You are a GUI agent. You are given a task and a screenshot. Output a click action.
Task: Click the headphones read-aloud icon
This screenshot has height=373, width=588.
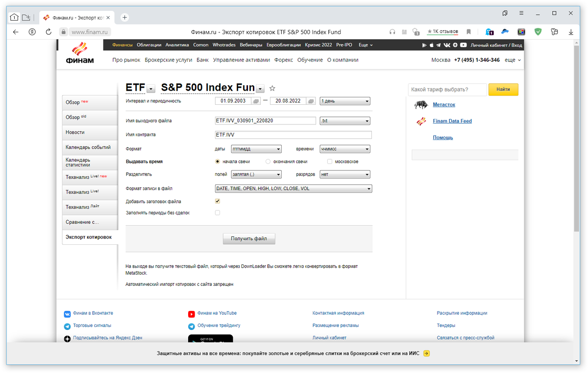click(392, 32)
